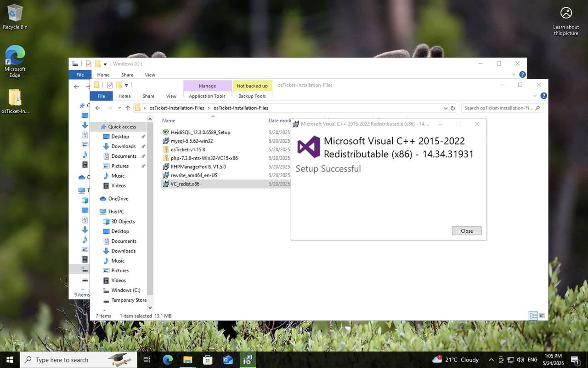
Task: Click the Not backed up tab header
Action: point(252,86)
